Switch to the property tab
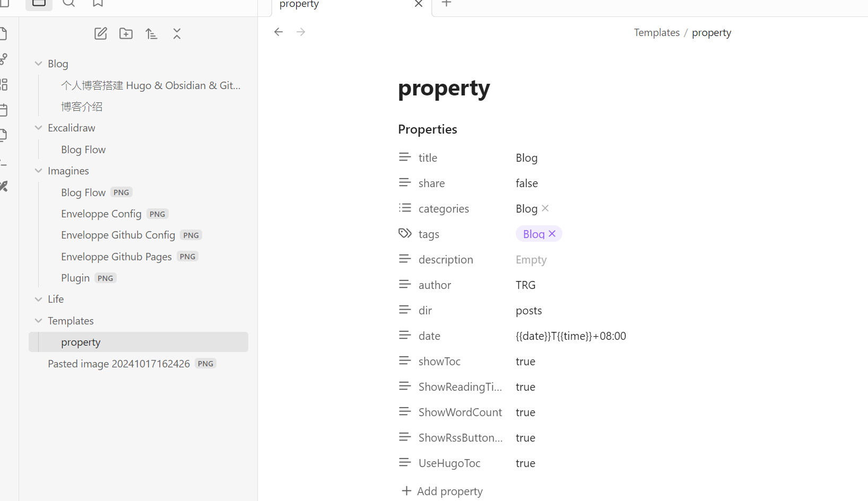This screenshot has height=501, width=868. point(299,5)
